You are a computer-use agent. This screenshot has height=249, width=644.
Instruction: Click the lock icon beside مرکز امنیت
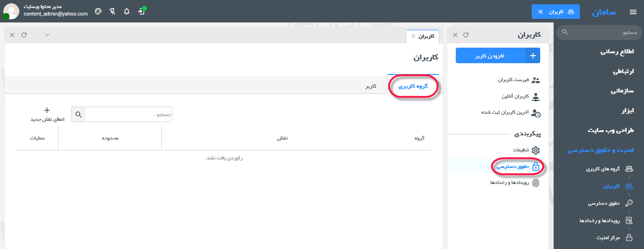pos(628,237)
